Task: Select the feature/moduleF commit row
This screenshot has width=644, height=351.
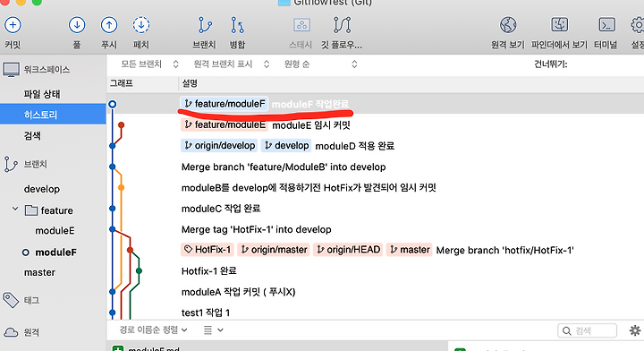Action: [376, 104]
